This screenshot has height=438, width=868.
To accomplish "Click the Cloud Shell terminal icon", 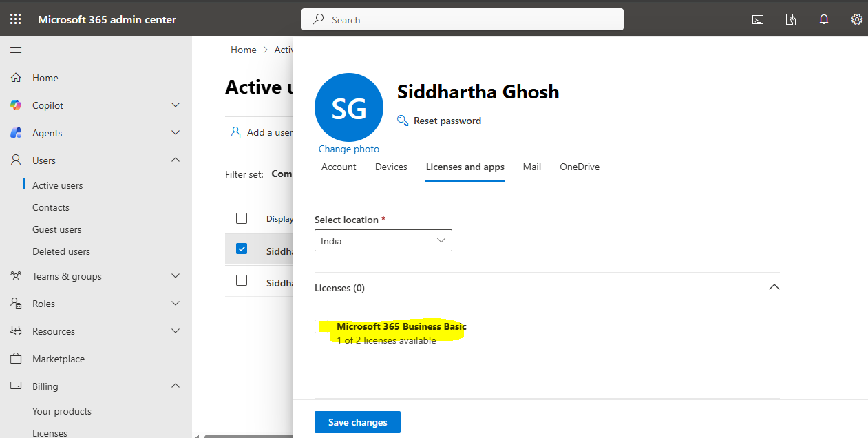I will tap(758, 19).
